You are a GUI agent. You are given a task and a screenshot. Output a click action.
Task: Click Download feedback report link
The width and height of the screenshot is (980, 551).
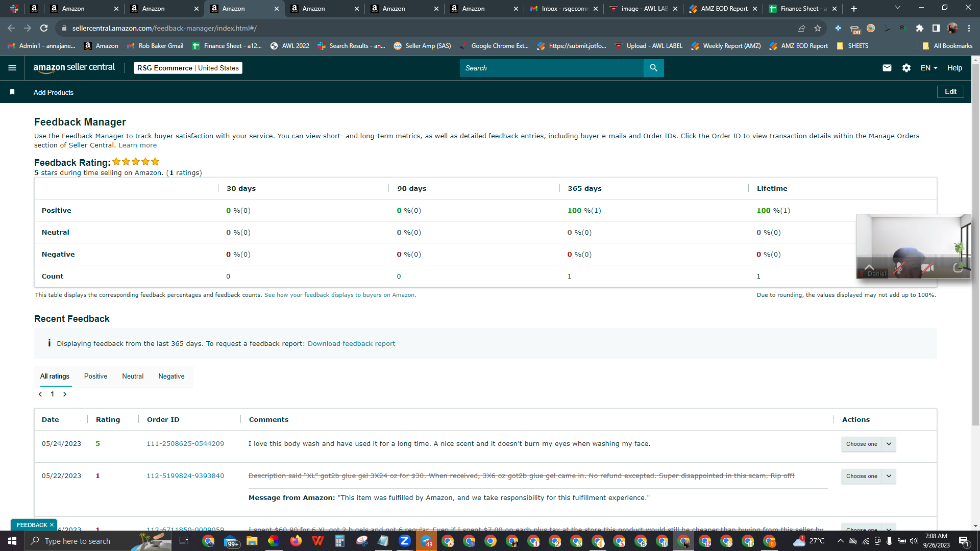tap(351, 344)
